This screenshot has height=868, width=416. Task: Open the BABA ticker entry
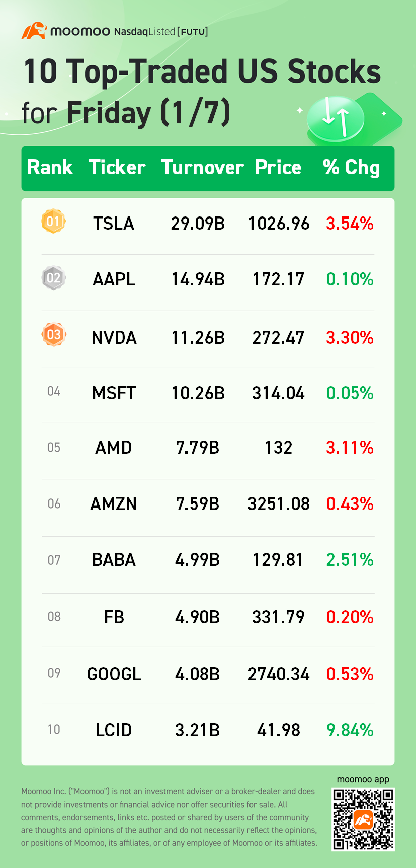114,560
